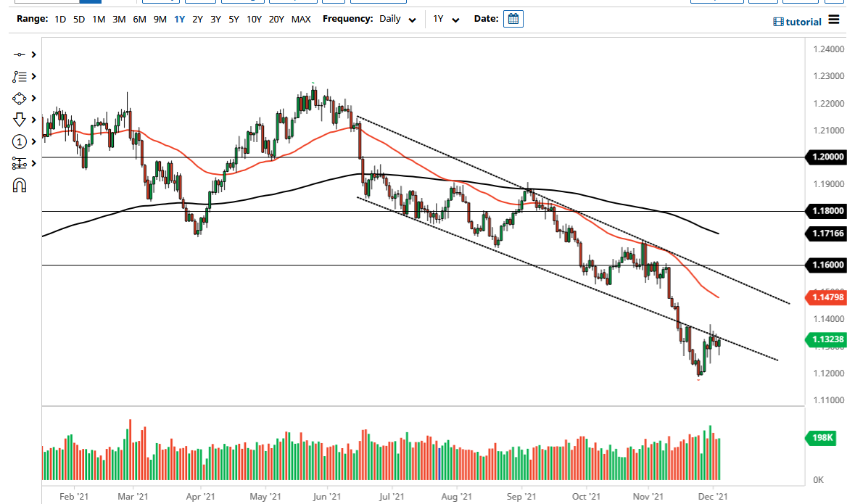Click the tutorial menu item
This screenshot has width=855, height=504.
(798, 21)
